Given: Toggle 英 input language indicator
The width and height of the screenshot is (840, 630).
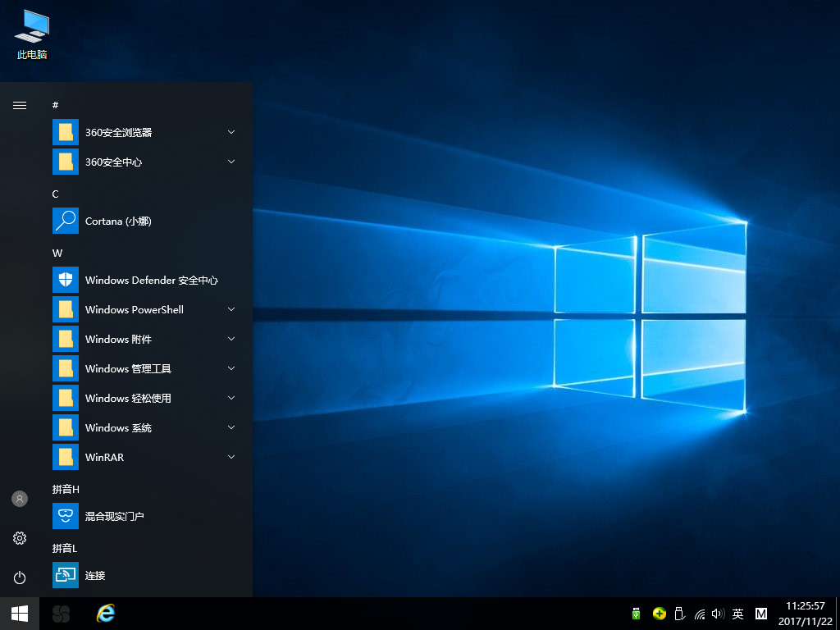Looking at the screenshot, I should [737, 614].
